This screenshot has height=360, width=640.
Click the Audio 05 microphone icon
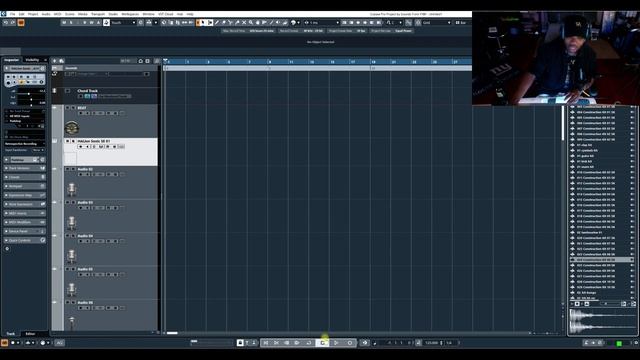coord(71,289)
